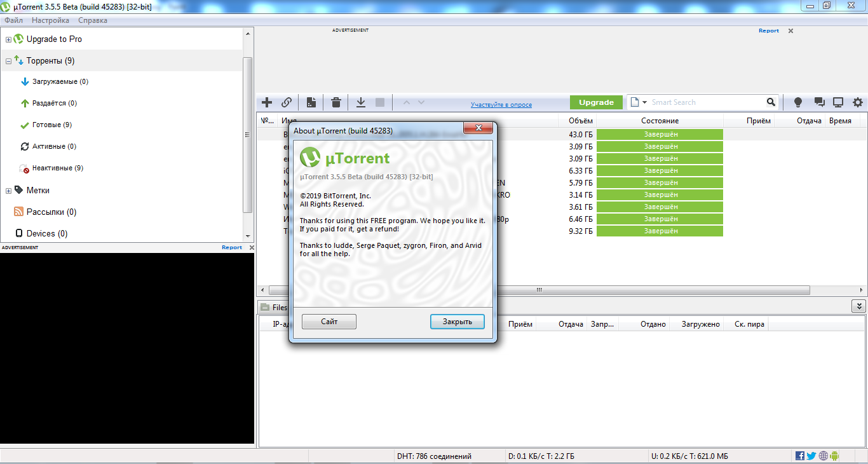Click the Android icon in status bar
Screen dimensions: 868x464
[x=834, y=456]
